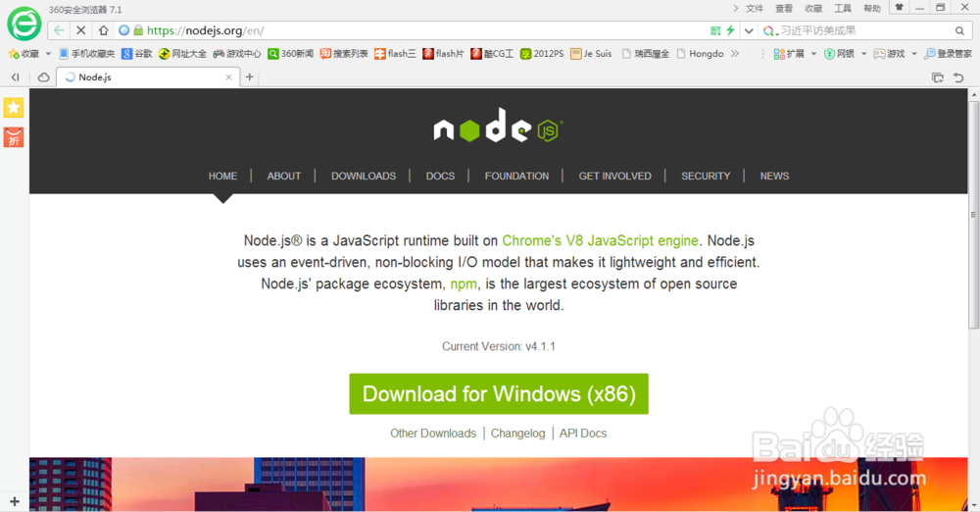Open the Je Suis bookmark
The height and width of the screenshot is (512, 980).
pyautogui.click(x=591, y=54)
